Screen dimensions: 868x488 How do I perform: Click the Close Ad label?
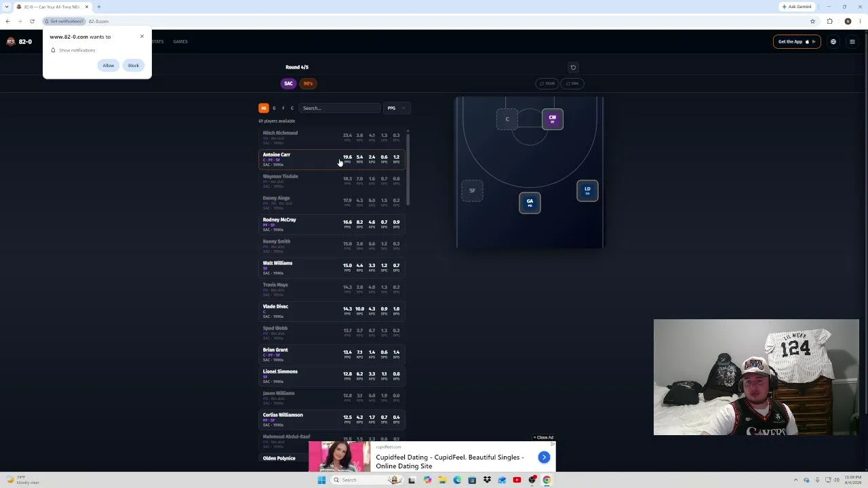[x=544, y=437]
